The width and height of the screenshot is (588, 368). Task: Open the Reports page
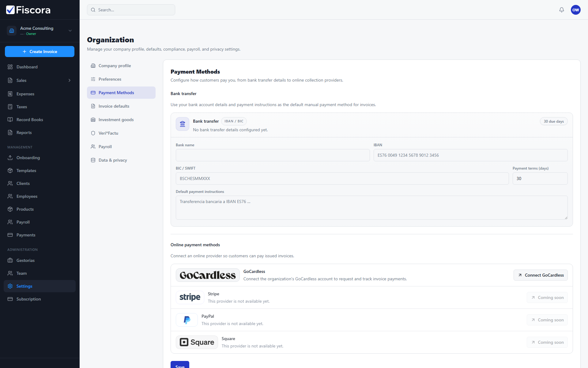(40, 132)
